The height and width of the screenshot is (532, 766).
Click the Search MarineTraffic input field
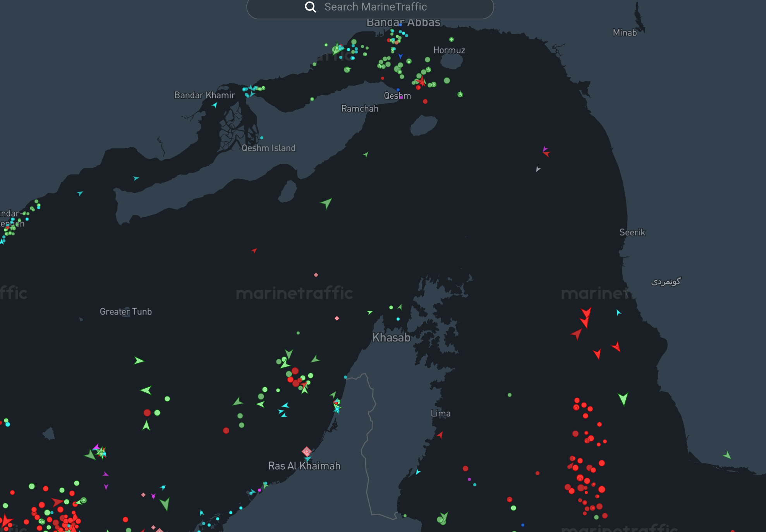pyautogui.click(x=375, y=7)
